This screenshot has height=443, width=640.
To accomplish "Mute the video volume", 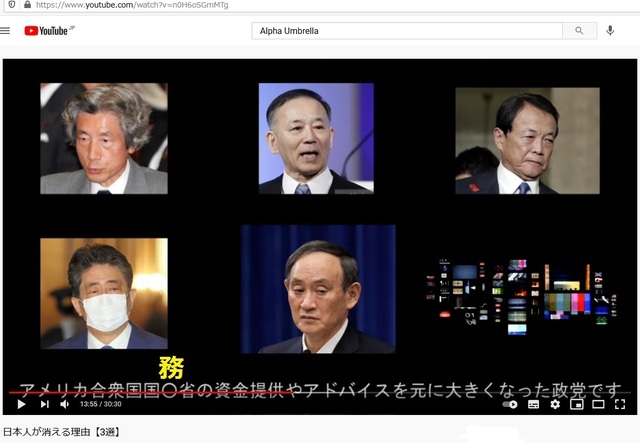I will (x=65, y=404).
